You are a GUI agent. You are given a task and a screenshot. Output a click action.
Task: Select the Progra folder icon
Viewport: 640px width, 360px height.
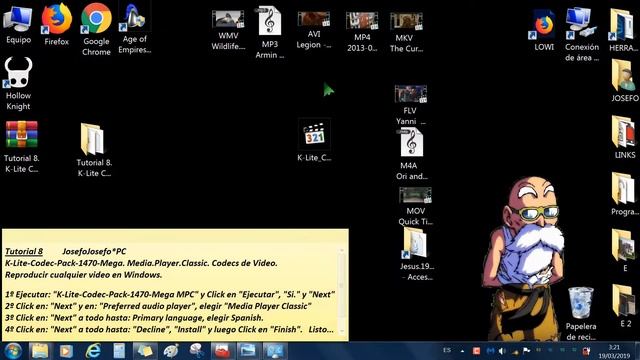point(624,194)
